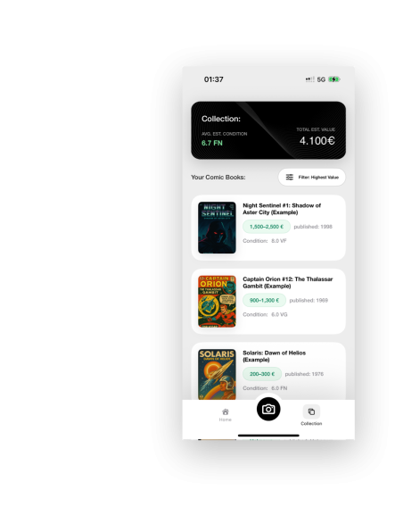The width and height of the screenshot is (420, 507).
Task: Open Night Sentinel #1 title
Action: point(282,209)
